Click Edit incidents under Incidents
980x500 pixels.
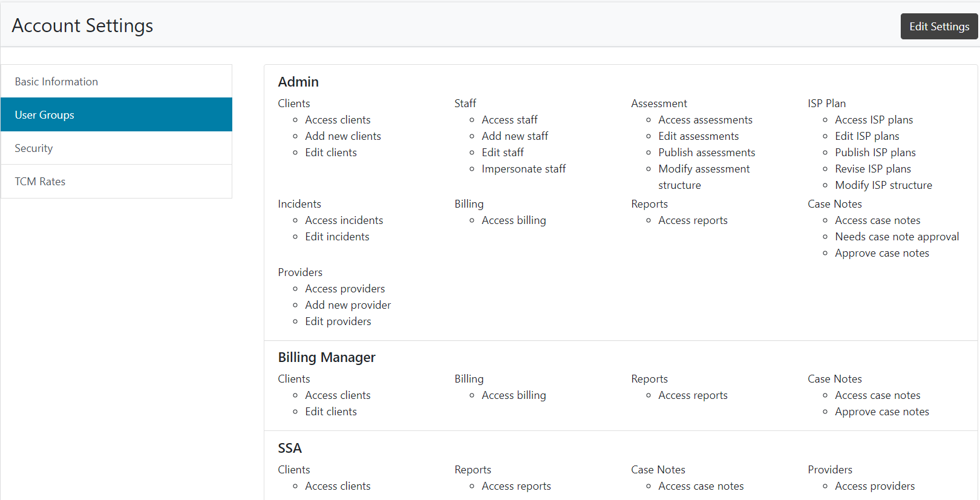337,237
